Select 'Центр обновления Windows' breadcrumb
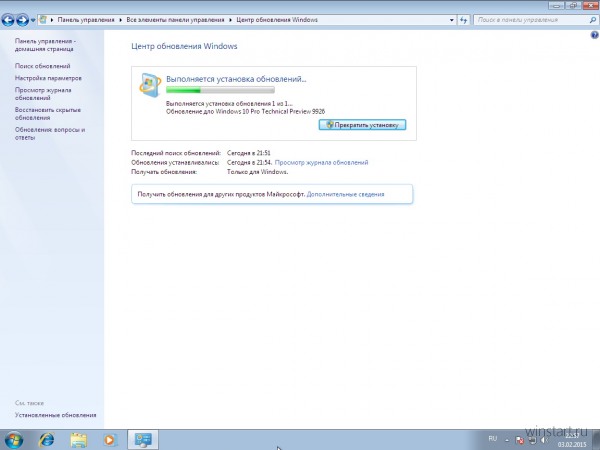 [x=277, y=20]
